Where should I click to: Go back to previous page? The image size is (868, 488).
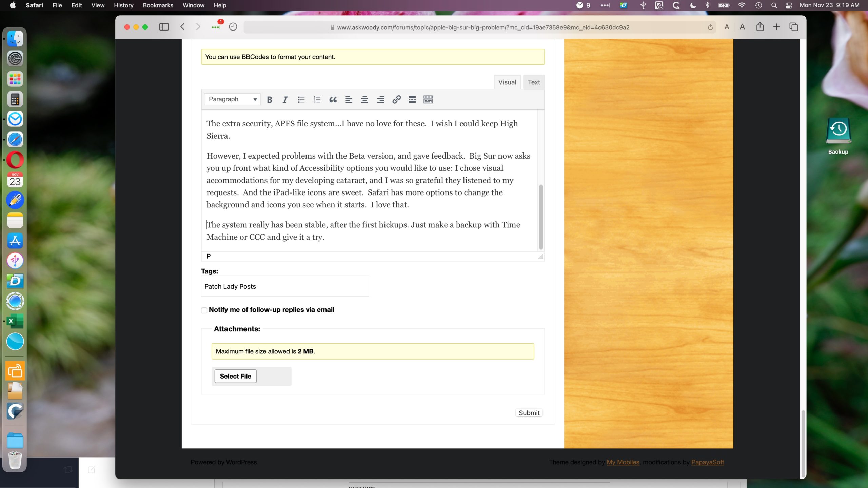182,27
